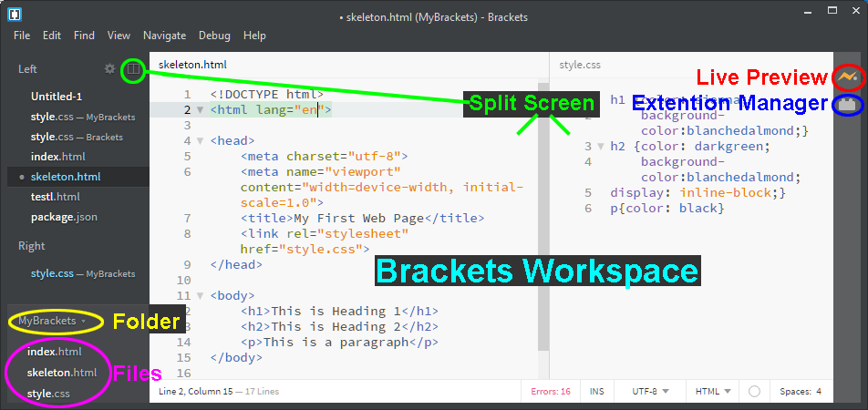Image resolution: width=868 pixels, height=410 pixels.
Task: Toggle the Spaces indentation label
Action: 796,391
